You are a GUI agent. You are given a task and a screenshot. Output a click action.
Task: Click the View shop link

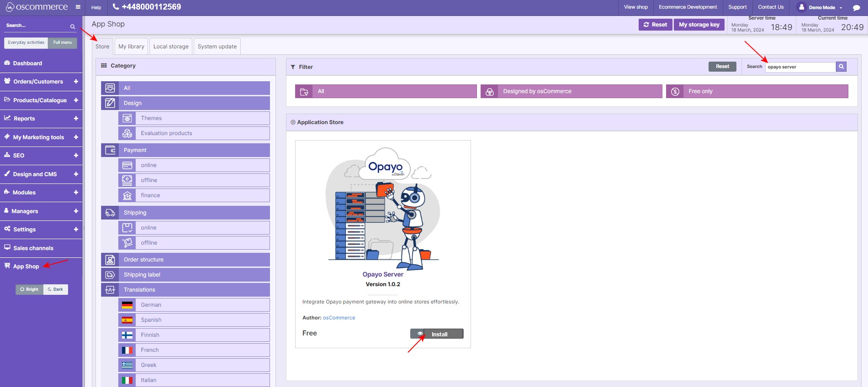(x=636, y=7)
